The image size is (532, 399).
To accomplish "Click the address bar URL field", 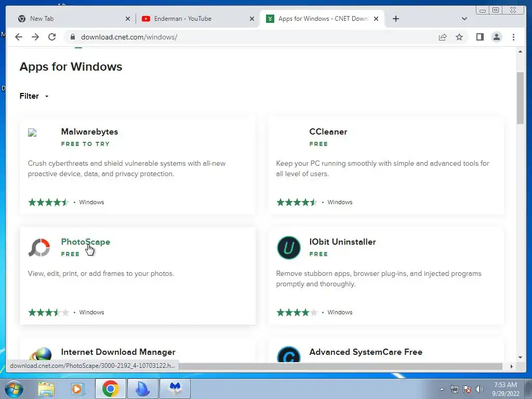I will click(x=251, y=37).
